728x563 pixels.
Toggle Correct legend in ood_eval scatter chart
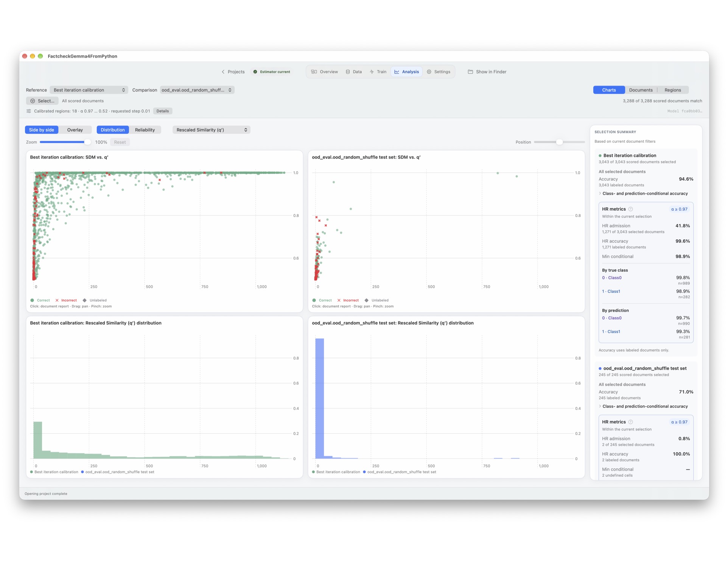322,300
